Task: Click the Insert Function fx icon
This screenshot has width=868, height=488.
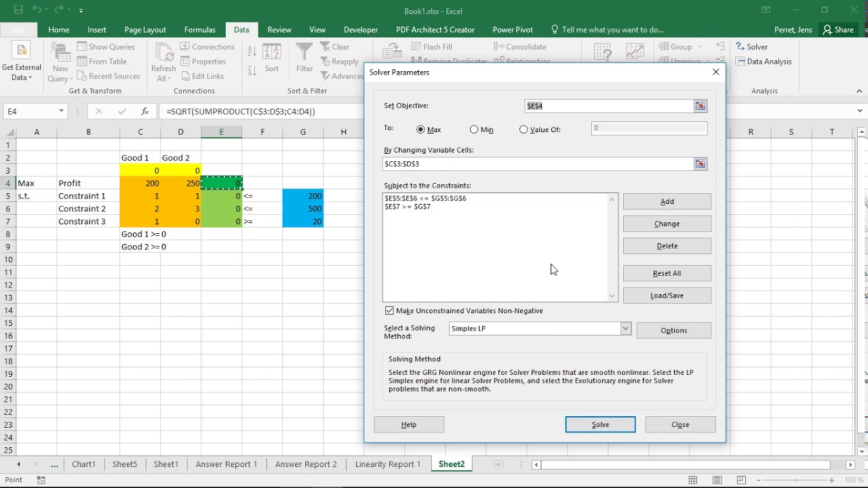Action: (144, 111)
